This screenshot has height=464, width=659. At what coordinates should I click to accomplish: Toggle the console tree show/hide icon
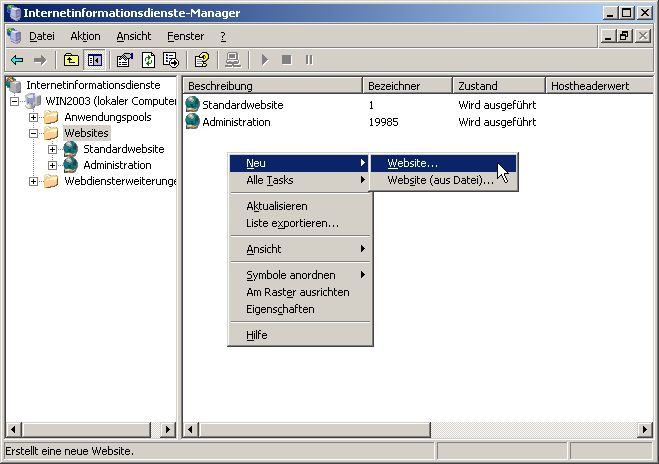tap(94, 60)
